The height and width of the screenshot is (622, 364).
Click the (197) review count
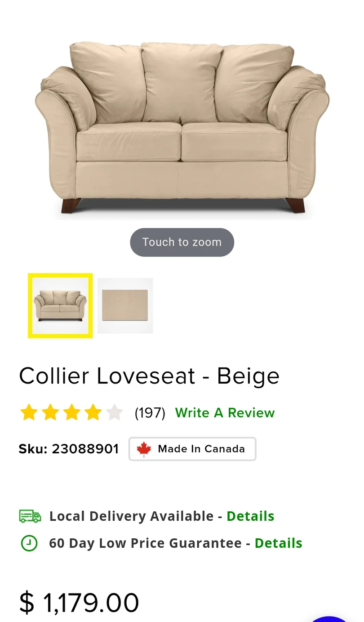[150, 413]
